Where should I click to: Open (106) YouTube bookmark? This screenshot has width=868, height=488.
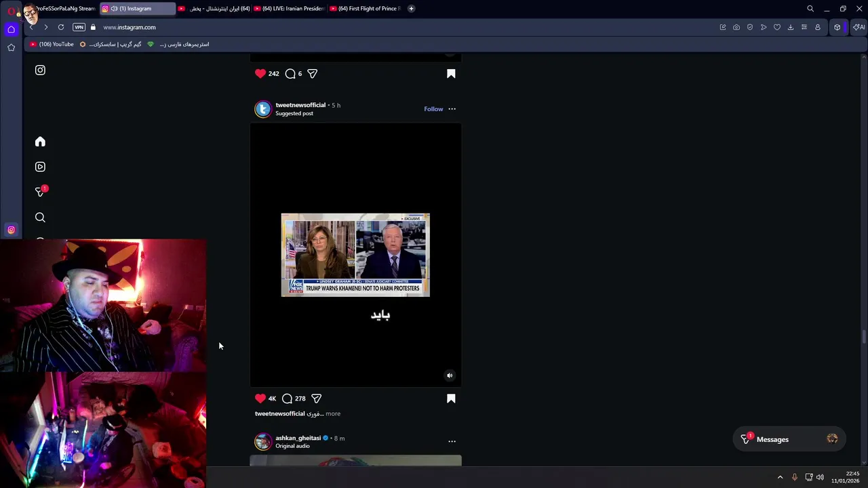click(x=52, y=44)
